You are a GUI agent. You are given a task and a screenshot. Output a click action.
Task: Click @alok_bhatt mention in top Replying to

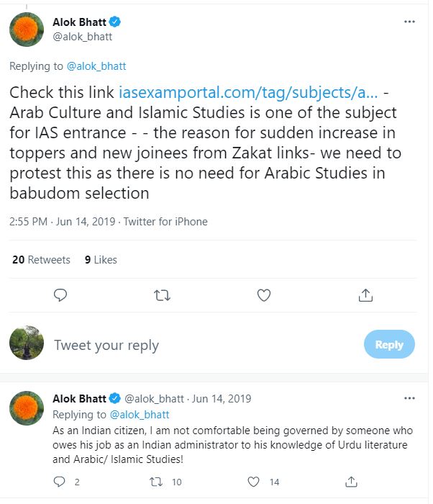pyautogui.click(x=96, y=66)
